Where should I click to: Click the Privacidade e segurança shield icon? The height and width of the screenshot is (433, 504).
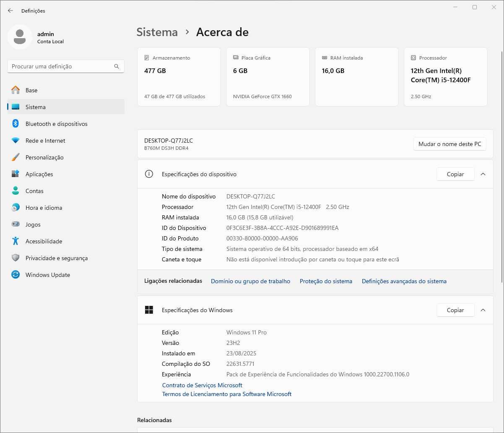(x=16, y=258)
